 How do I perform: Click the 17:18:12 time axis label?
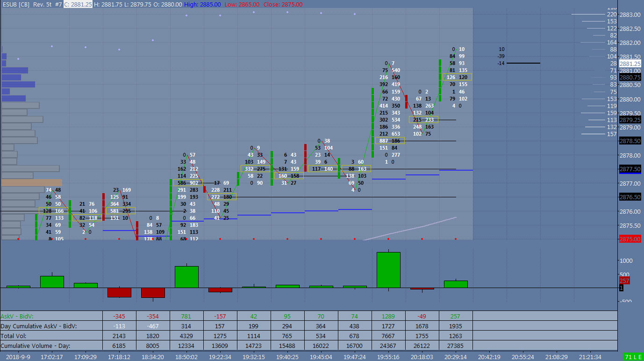click(119, 356)
